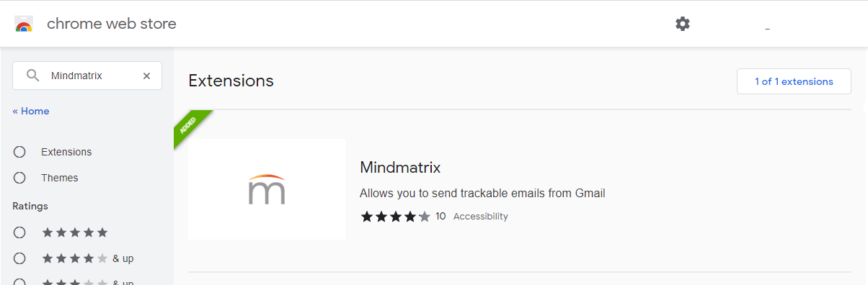Click the Chrome Web Store rainbow logo
The image size is (868, 285).
[24, 24]
